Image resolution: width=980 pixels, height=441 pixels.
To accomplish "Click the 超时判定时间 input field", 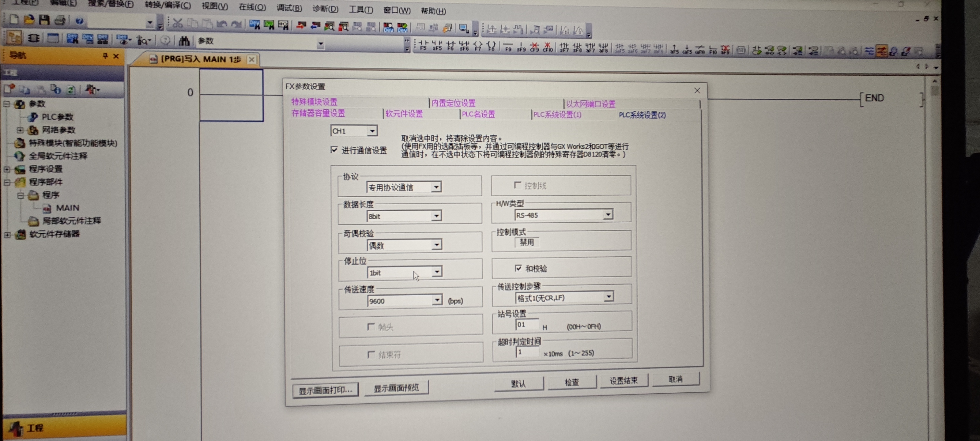I will [x=527, y=352].
